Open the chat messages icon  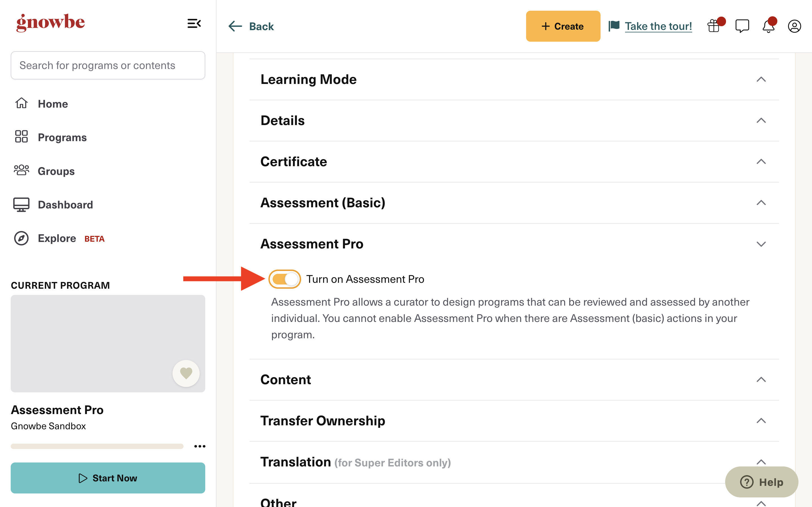[742, 26]
